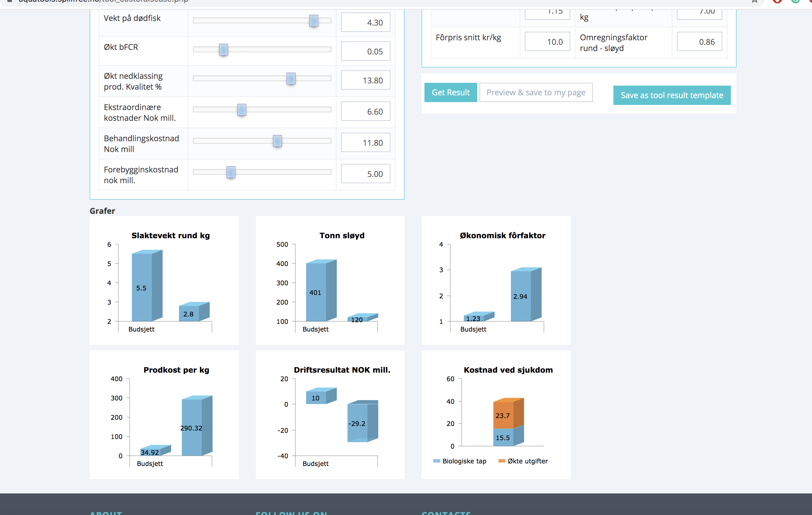Click the Biologiske tap legend swatch
The height and width of the screenshot is (515, 812).
tap(436, 461)
